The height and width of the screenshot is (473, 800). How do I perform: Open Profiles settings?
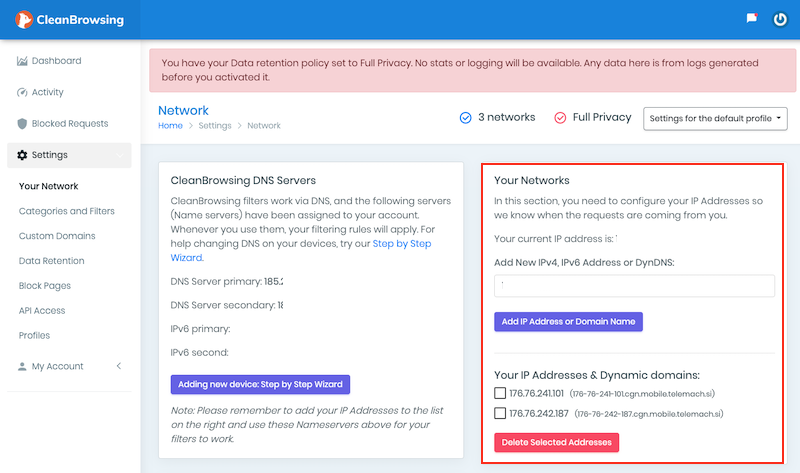click(34, 335)
